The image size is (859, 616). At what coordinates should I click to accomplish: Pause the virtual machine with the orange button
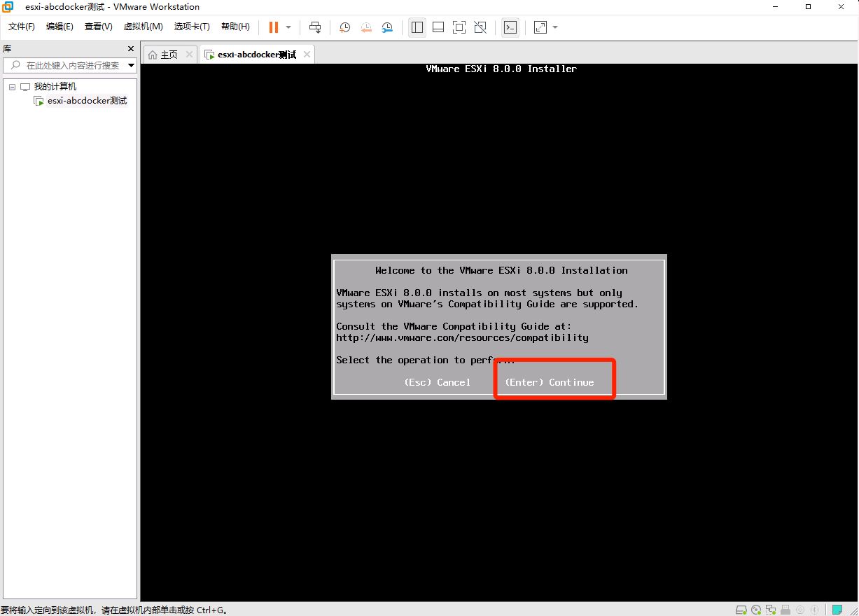[273, 27]
